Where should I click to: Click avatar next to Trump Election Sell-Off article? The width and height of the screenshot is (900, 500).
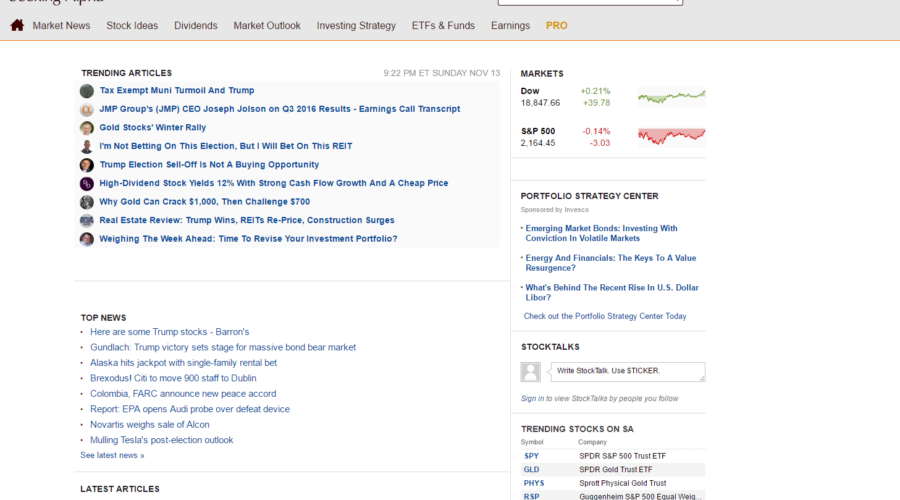87,165
